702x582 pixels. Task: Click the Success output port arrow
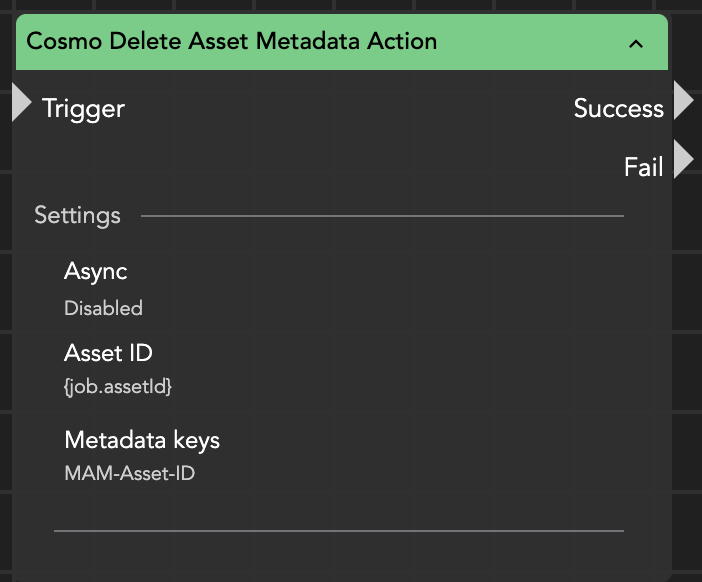pyautogui.click(x=683, y=101)
